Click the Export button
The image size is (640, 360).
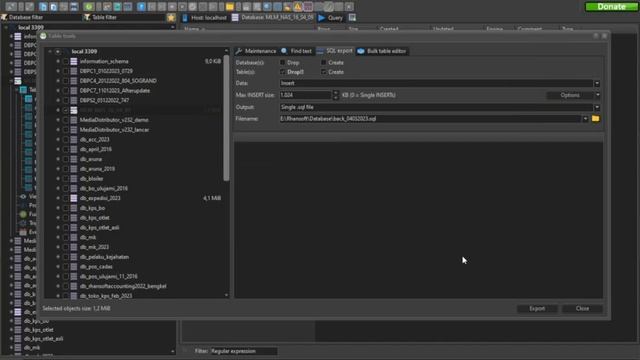(x=537, y=309)
